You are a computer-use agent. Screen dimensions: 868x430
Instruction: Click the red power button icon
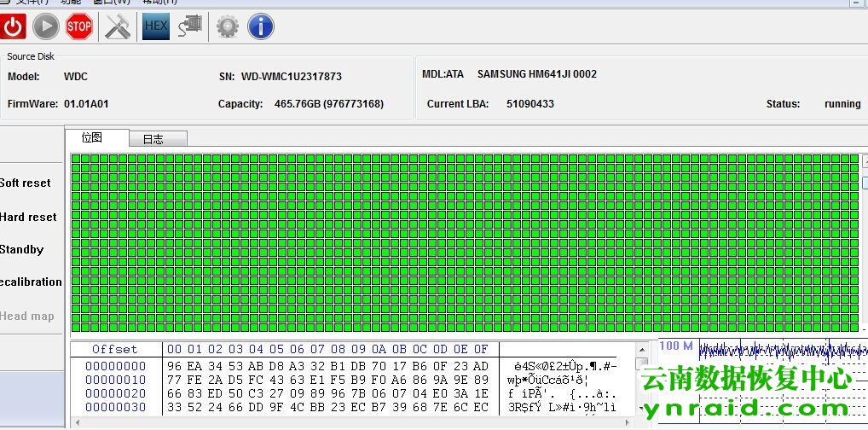(13, 27)
